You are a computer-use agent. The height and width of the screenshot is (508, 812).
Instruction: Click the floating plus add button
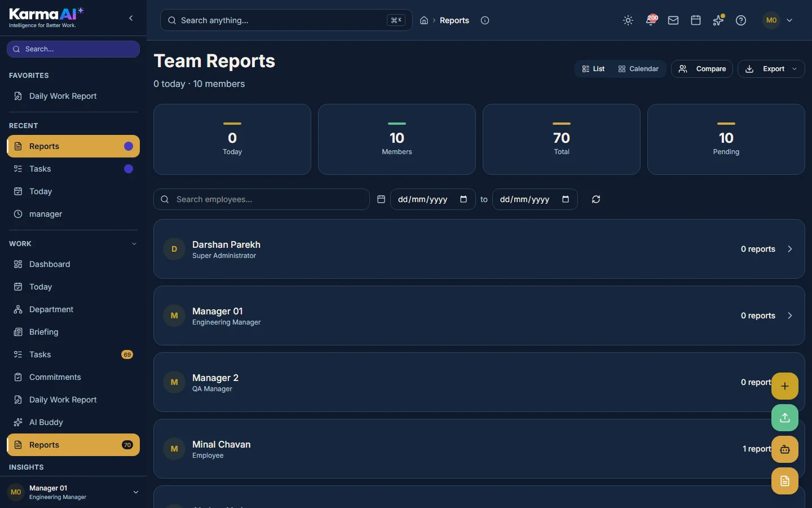[785, 386]
